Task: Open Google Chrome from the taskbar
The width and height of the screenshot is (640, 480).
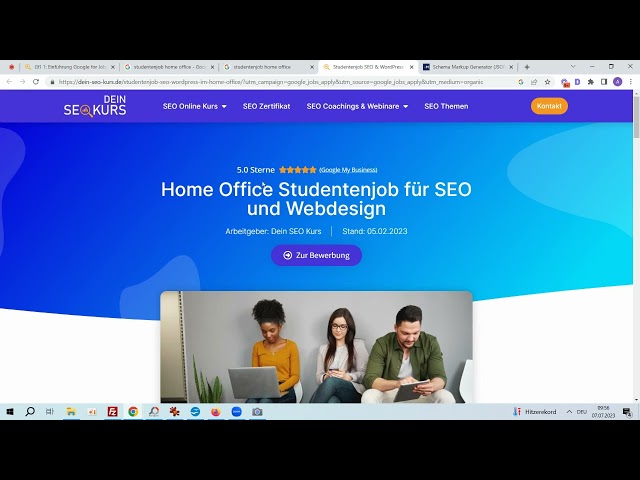Action: point(133,411)
